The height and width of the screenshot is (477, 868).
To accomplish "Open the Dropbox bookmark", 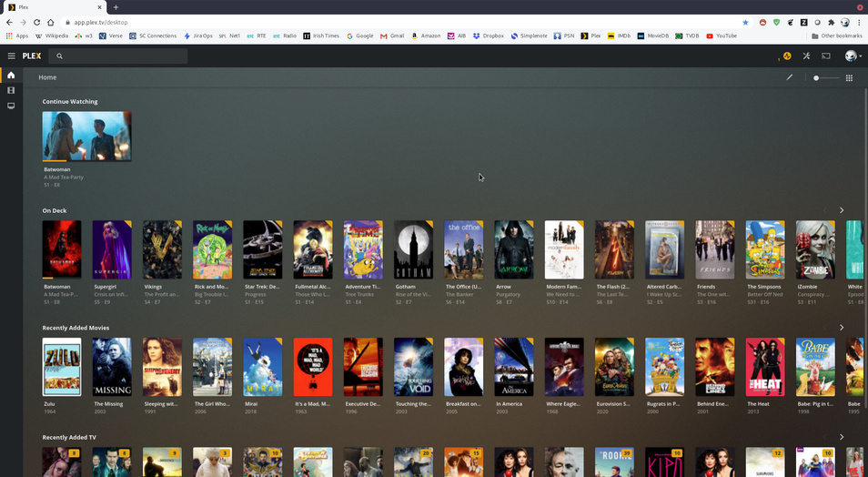I will coord(489,36).
